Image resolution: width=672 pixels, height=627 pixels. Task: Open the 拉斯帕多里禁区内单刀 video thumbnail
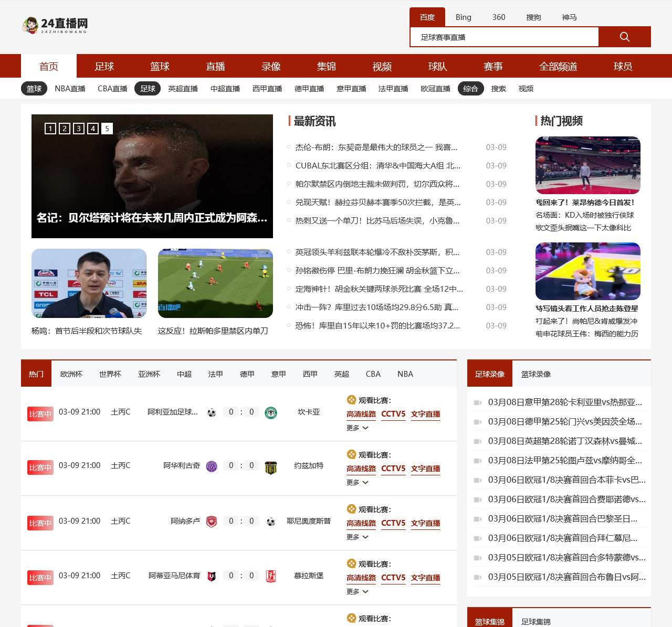click(x=215, y=283)
